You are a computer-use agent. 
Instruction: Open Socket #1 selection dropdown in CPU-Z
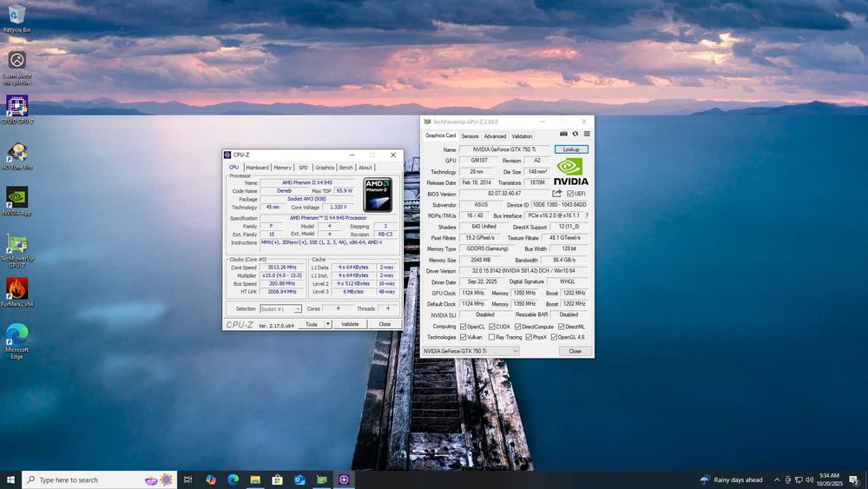[280, 309]
